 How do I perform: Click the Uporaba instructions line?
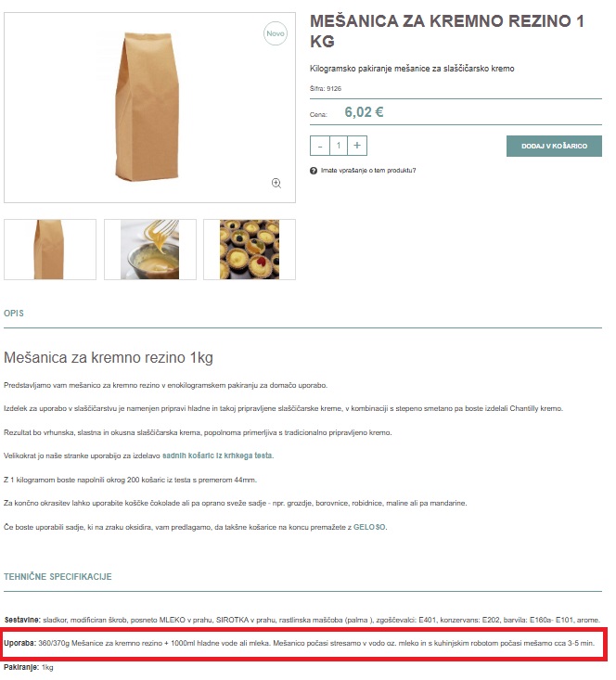point(300,643)
